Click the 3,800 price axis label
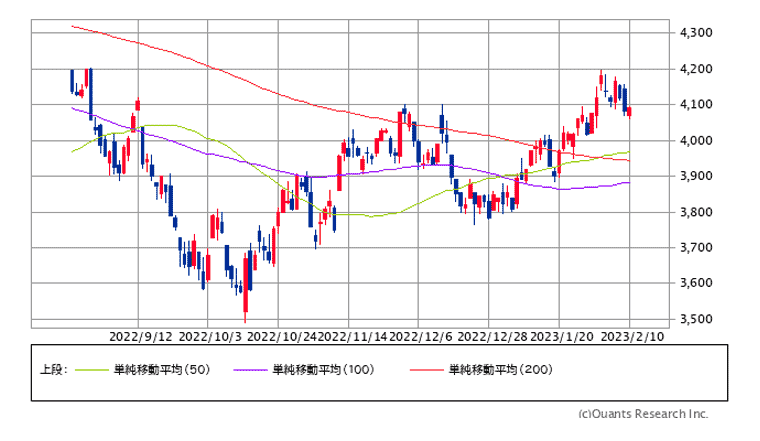The height and width of the screenshot is (441, 760). tap(694, 213)
